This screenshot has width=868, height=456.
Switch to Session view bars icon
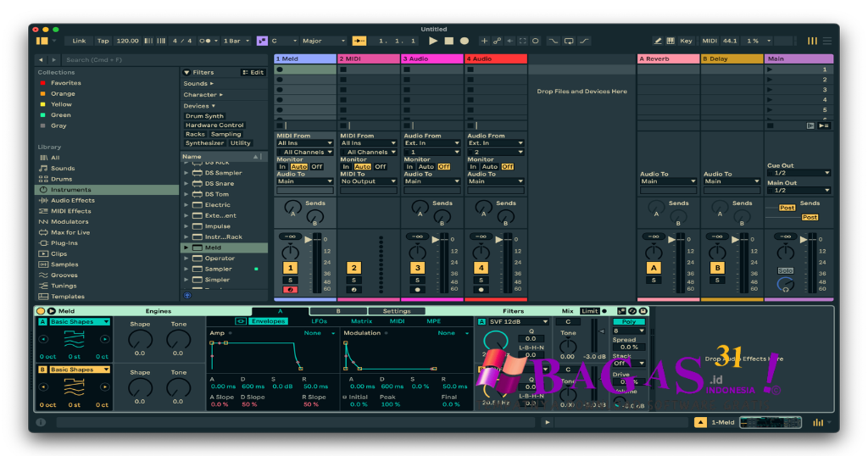pos(812,41)
